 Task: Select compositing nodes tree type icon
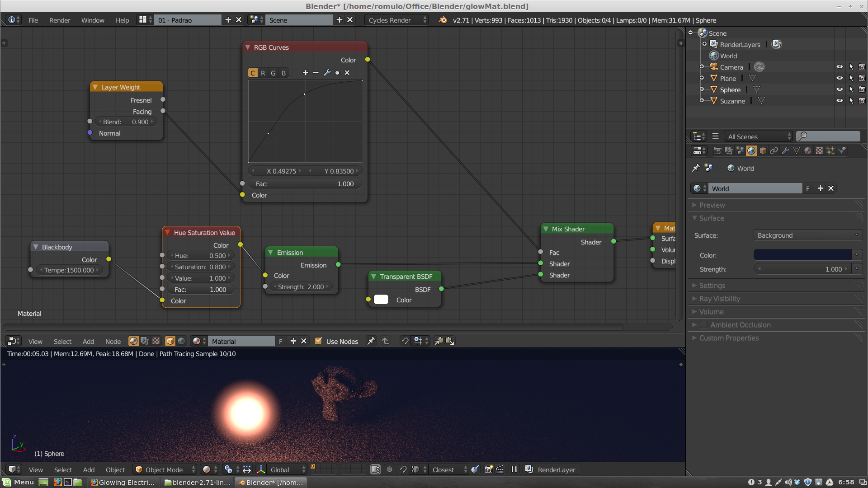tap(145, 341)
